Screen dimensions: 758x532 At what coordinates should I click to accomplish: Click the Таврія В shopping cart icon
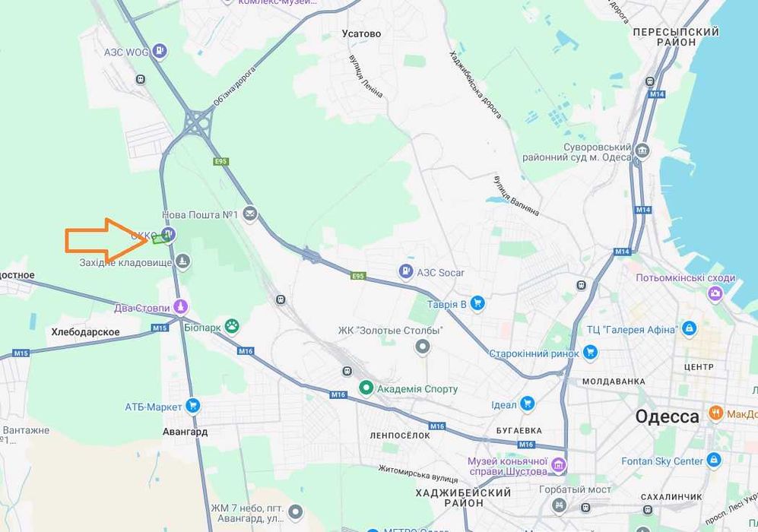tap(477, 303)
